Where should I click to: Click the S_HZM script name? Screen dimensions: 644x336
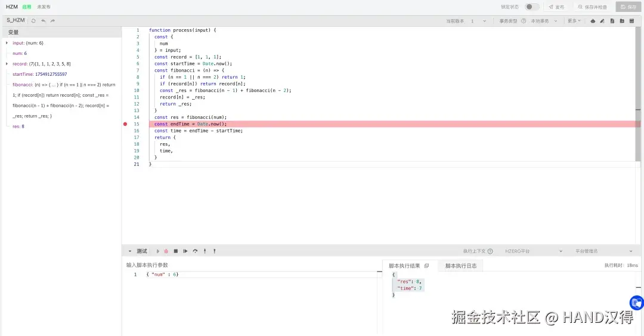(16, 20)
